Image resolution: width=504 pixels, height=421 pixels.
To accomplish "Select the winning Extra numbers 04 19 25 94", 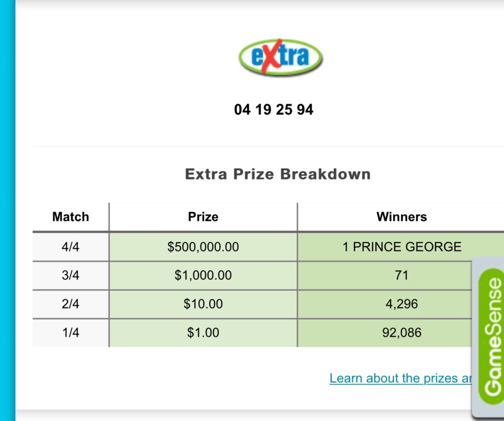I will click(x=274, y=110).
